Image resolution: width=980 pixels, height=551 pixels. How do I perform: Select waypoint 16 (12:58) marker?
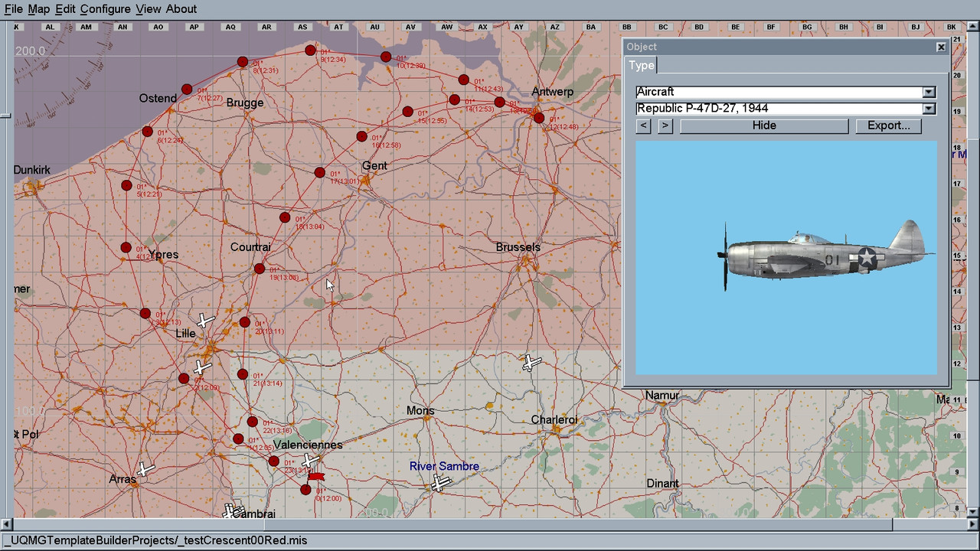pyautogui.click(x=361, y=137)
